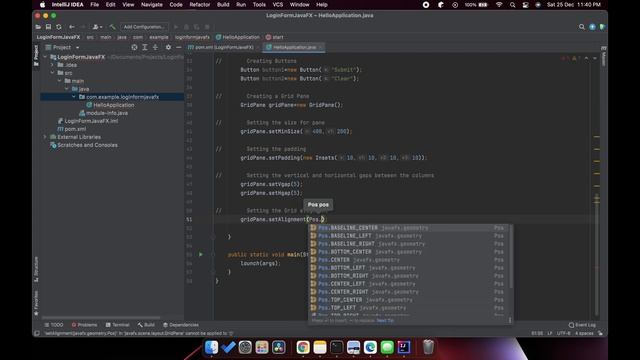Open the Structure tool window stripe
The width and height of the screenshot is (640, 360).
coord(36,269)
